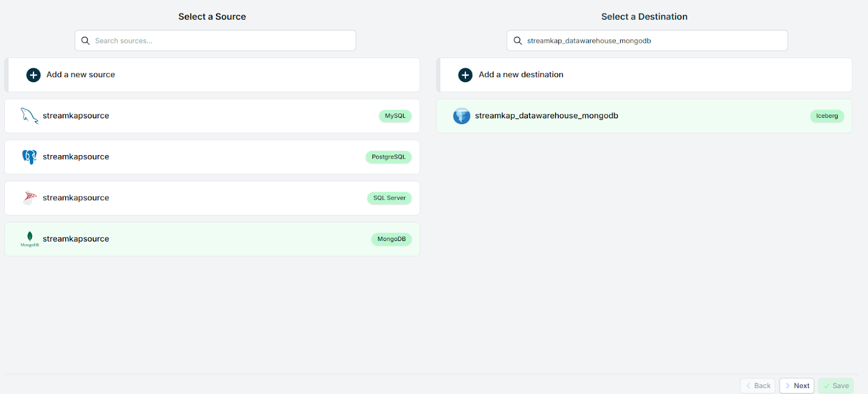Click the Iceberg destination globe icon

coord(462,116)
